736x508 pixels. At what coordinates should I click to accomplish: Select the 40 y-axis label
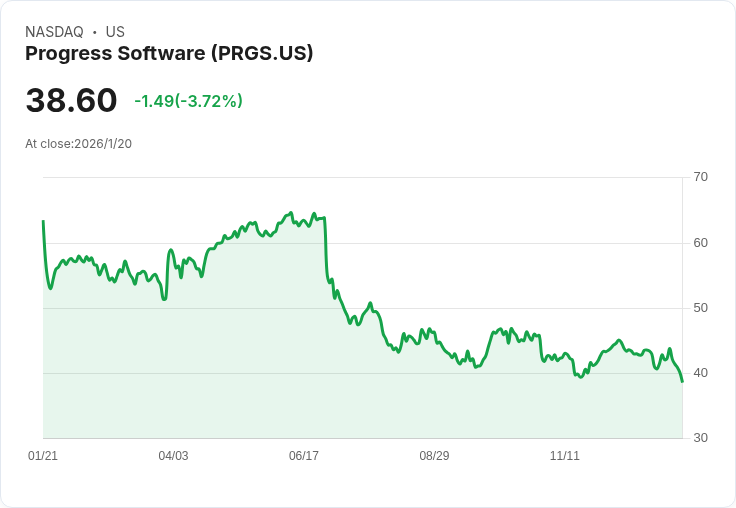tap(700, 373)
